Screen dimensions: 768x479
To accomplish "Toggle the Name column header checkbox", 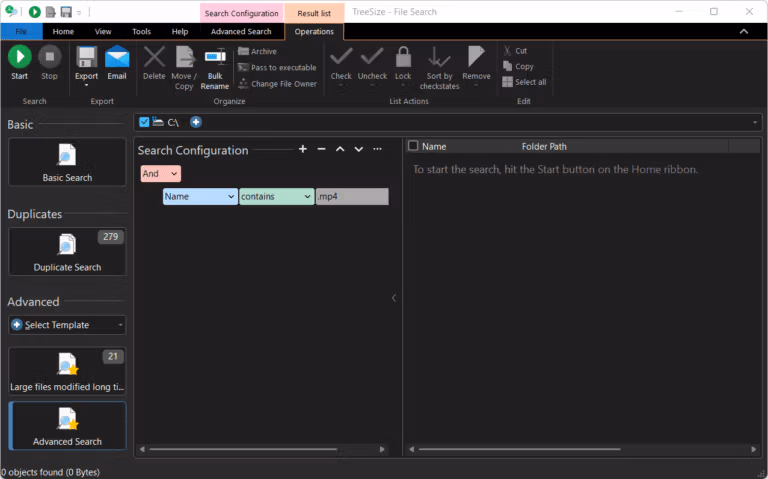I will coord(413,146).
